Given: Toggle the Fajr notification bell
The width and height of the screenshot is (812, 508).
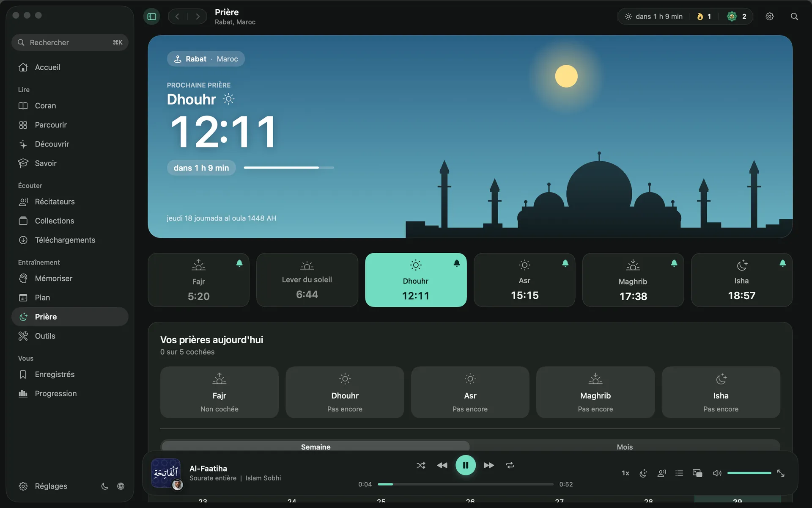Looking at the screenshot, I should pyautogui.click(x=239, y=263).
